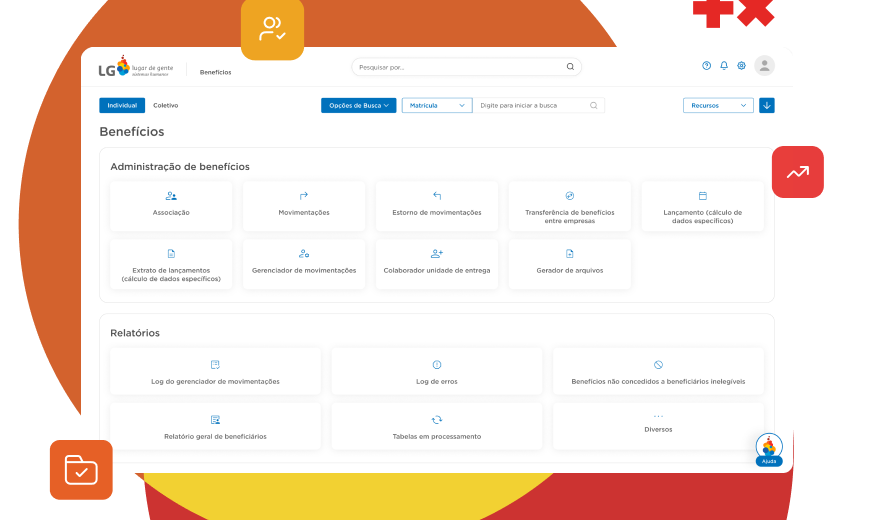Open Estorno de movimentações

coord(437,206)
